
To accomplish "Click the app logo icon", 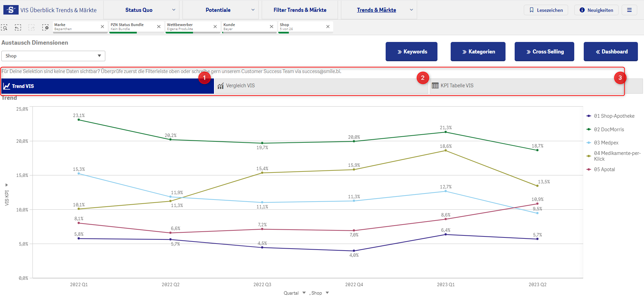I will click(11, 10).
